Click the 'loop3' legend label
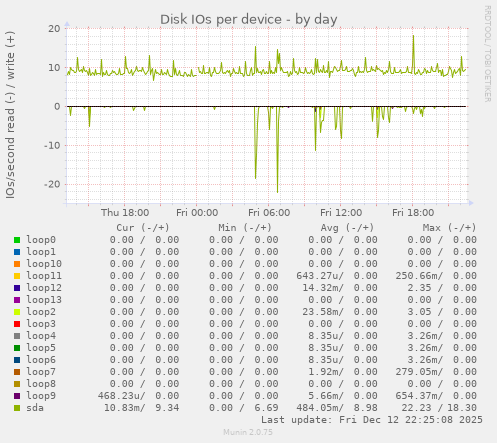The width and height of the screenshot is (497, 443). click(x=41, y=324)
